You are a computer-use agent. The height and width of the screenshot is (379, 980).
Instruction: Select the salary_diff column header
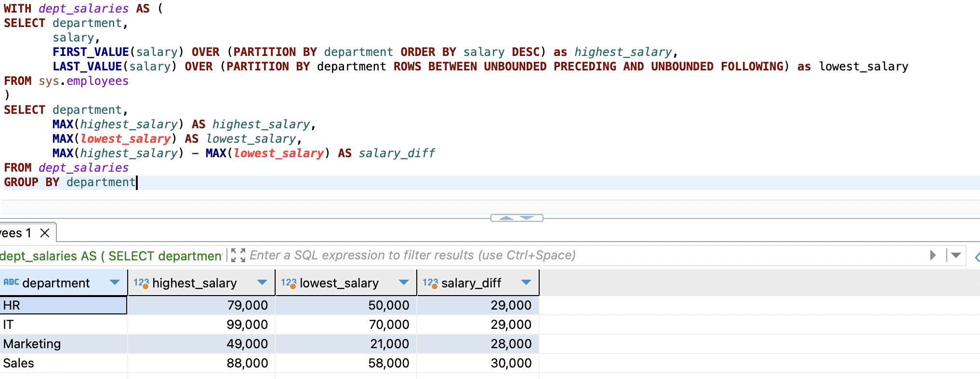(478, 283)
